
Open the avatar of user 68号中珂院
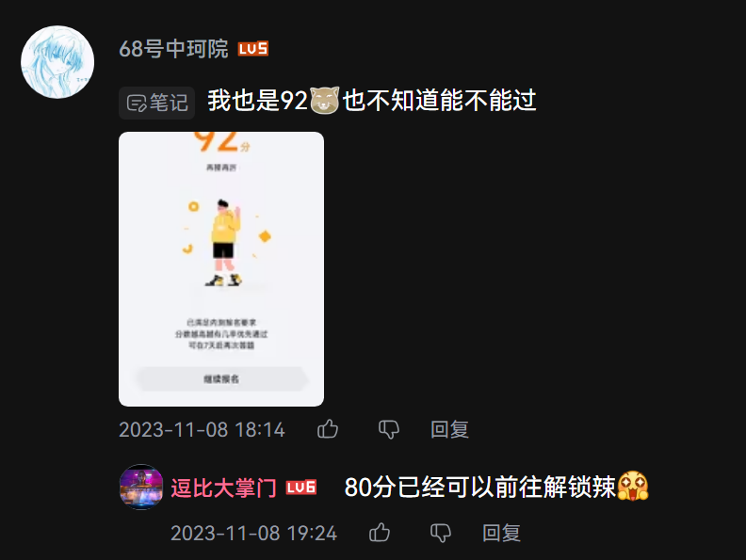pyautogui.click(x=57, y=62)
